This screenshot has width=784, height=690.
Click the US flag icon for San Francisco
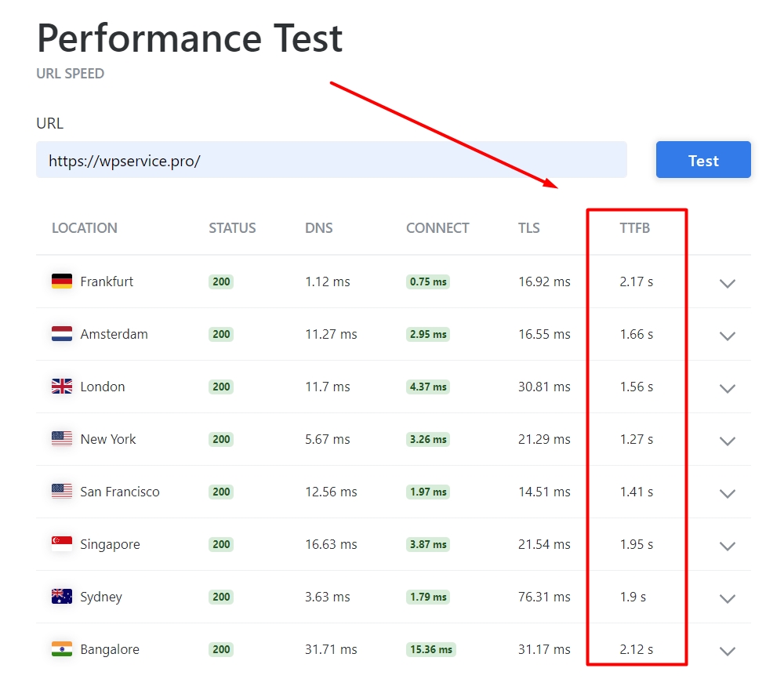coord(61,491)
